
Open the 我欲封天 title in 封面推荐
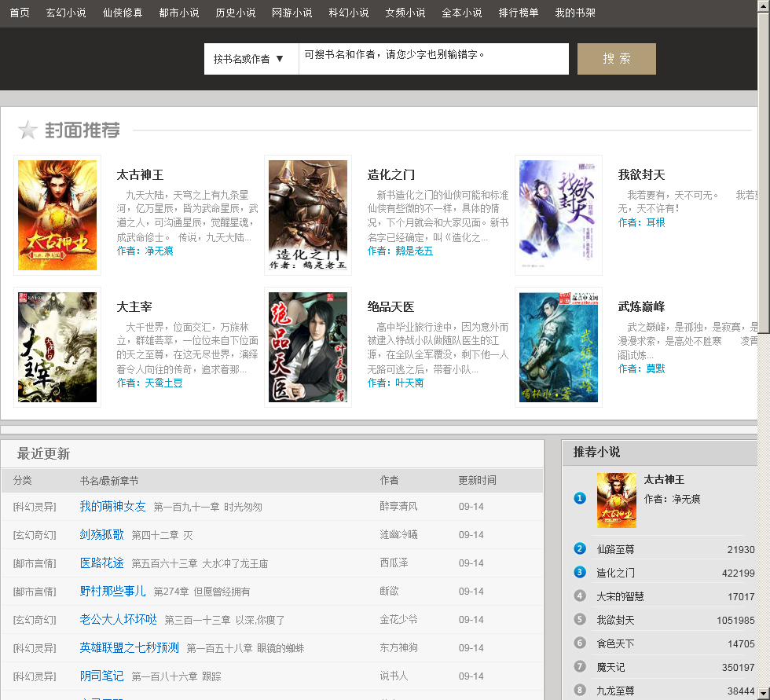641,174
